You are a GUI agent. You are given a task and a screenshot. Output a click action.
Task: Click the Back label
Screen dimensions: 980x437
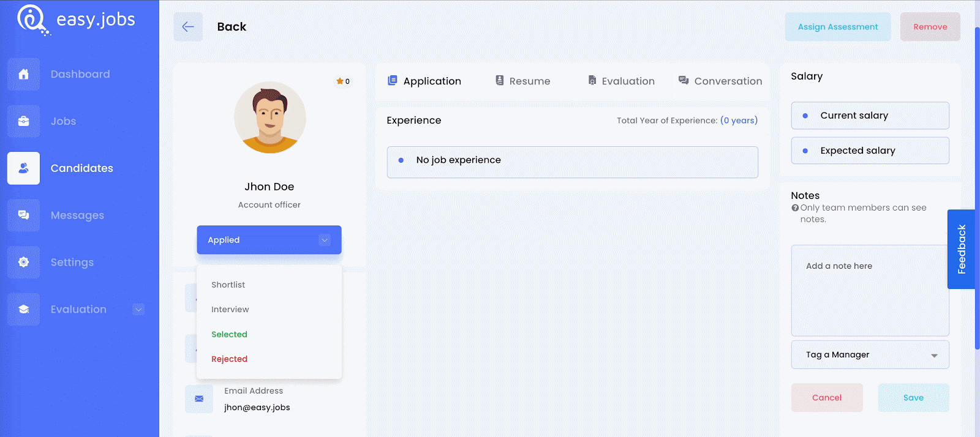232,27
